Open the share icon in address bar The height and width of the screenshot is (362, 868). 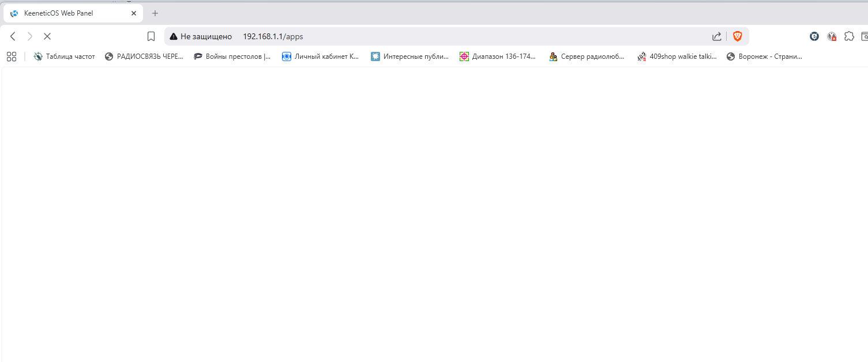[716, 36]
